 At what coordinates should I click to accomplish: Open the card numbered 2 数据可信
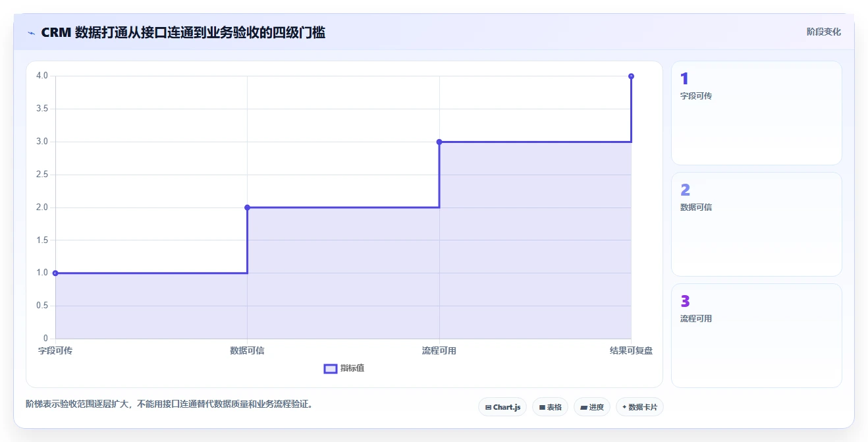coord(756,224)
